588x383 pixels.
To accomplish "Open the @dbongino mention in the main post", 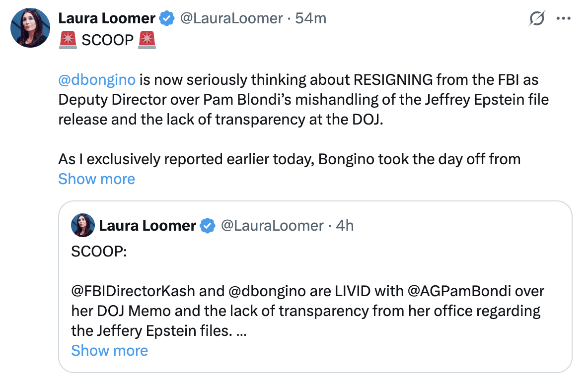I will (96, 80).
